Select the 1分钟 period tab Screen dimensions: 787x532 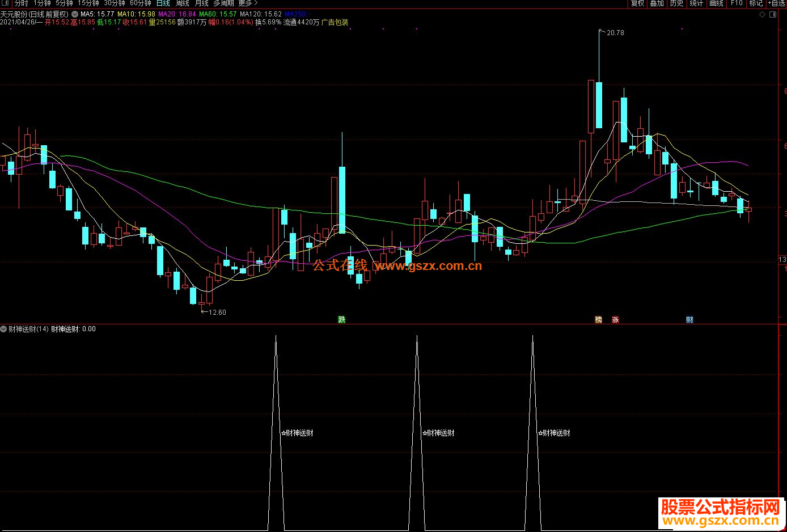pyautogui.click(x=42, y=3)
